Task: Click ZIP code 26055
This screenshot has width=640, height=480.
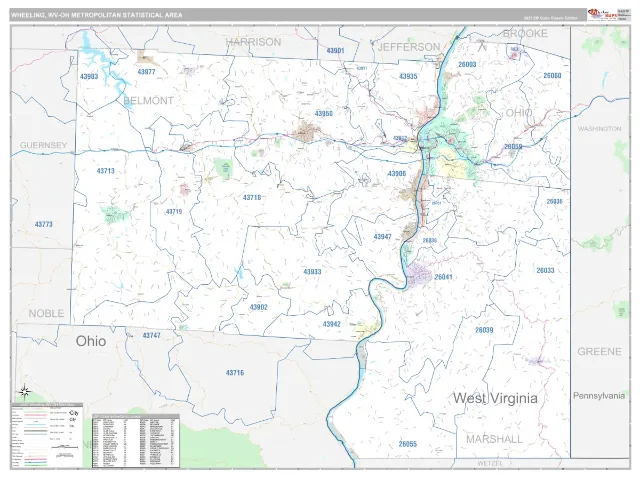Action: [408, 444]
